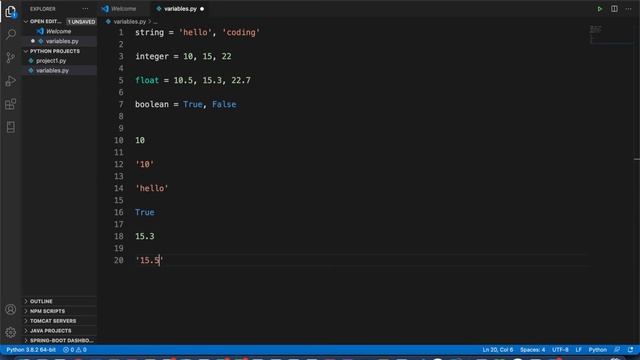Open the feedback icon in status bar
The width and height of the screenshot is (640, 360).
click(x=617, y=350)
